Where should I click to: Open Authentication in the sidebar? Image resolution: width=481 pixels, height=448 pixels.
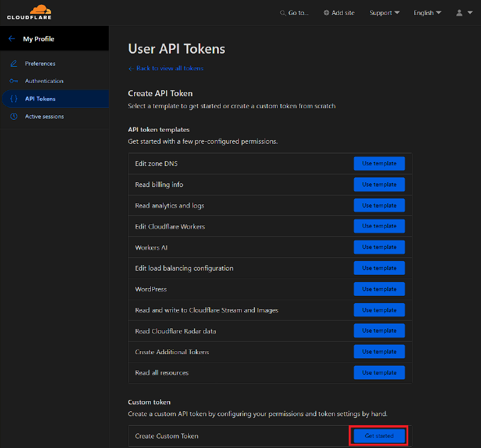tap(44, 81)
